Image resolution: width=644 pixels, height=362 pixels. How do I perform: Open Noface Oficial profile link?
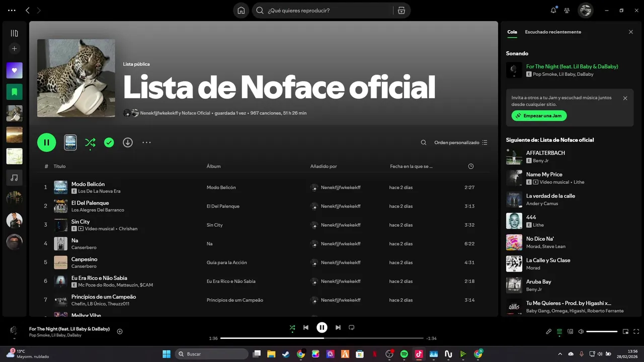(196, 113)
